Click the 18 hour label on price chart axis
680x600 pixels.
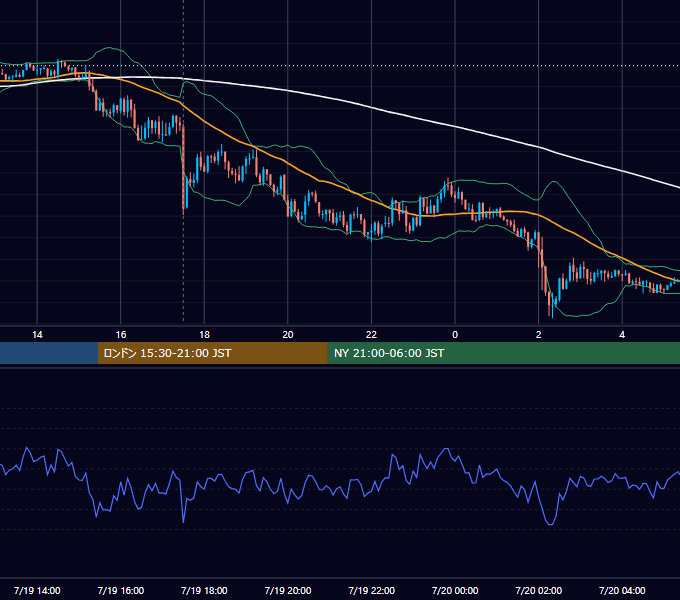coord(204,335)
